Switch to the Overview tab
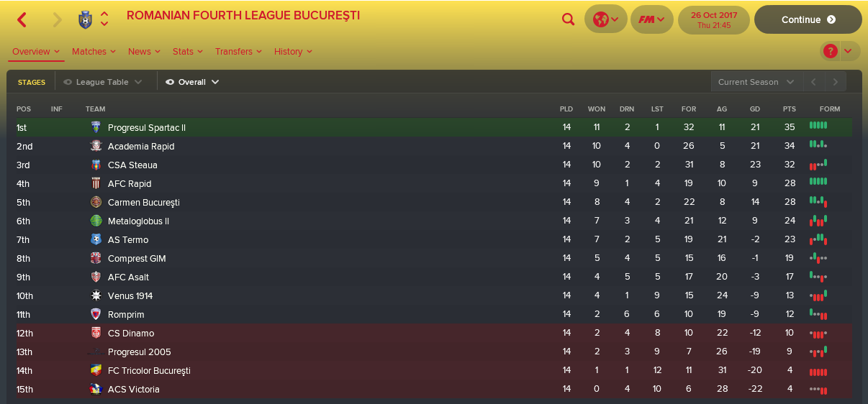The height and width of the screenshot is (404, 868). click(36, 52)
